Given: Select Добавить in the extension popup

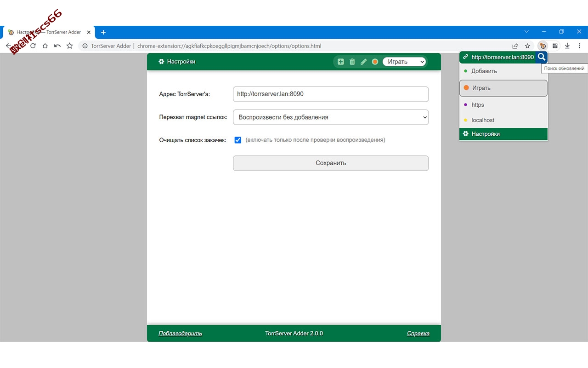Looking at the screenshot, I should 503,71.
